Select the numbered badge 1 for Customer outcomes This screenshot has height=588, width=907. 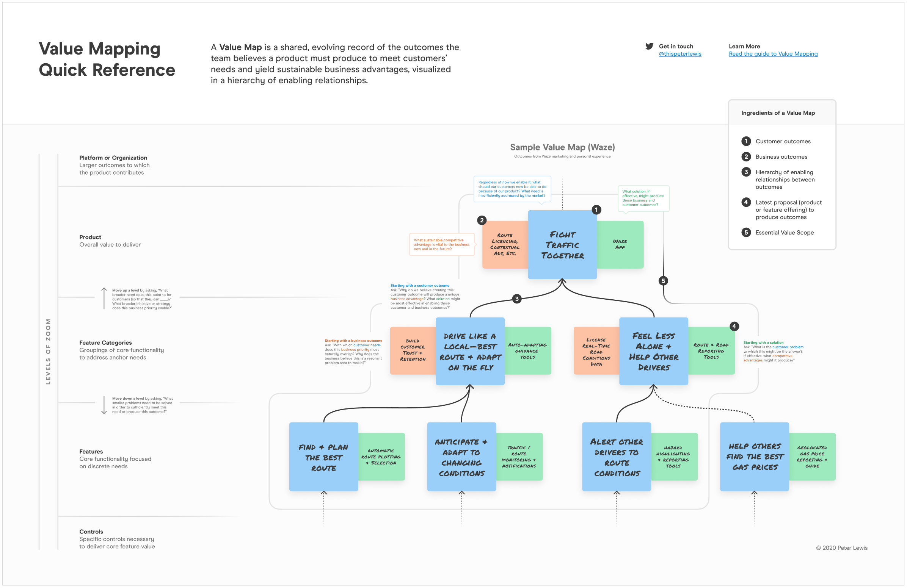(x=746, y=141)
